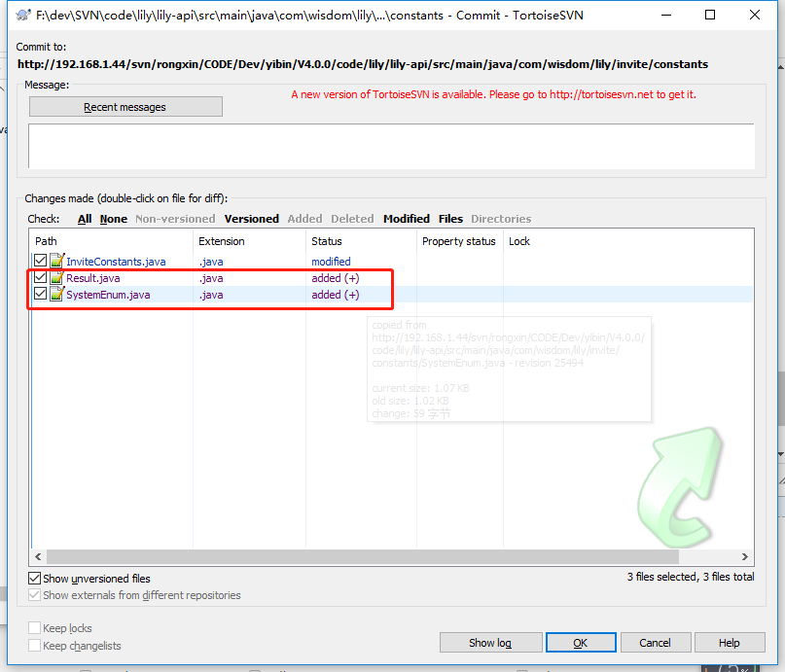
Task: Sort by the Status column header
Action: pyautogui.click(x=361, y=241)
